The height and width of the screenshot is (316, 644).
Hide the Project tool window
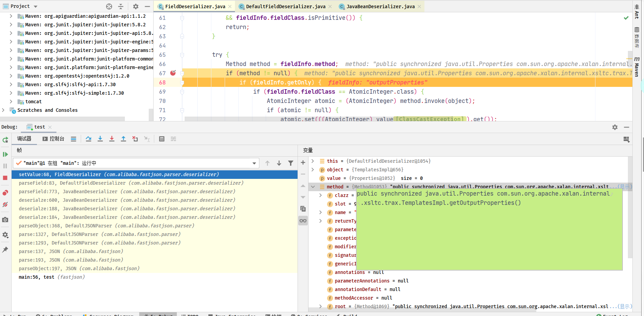147,6
